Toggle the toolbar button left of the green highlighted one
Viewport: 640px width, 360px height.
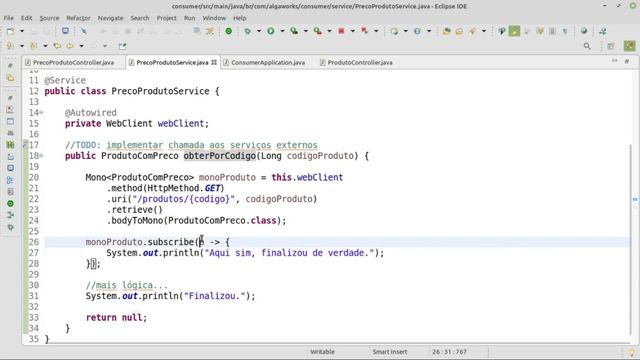coord(502,31)
